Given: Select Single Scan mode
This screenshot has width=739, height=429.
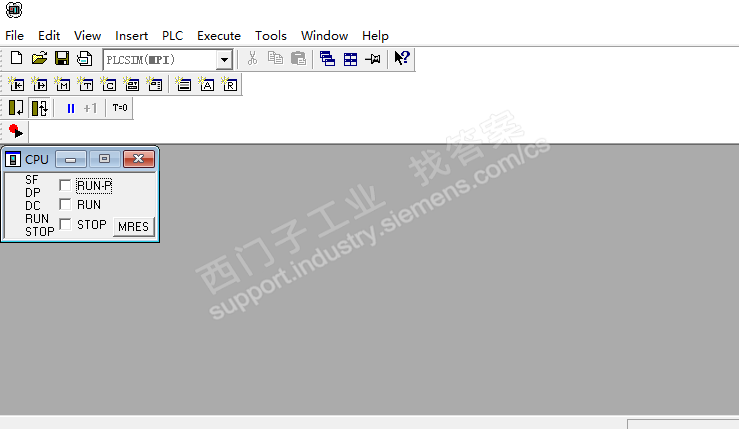Looking at the screenshot, I should 16,108.
